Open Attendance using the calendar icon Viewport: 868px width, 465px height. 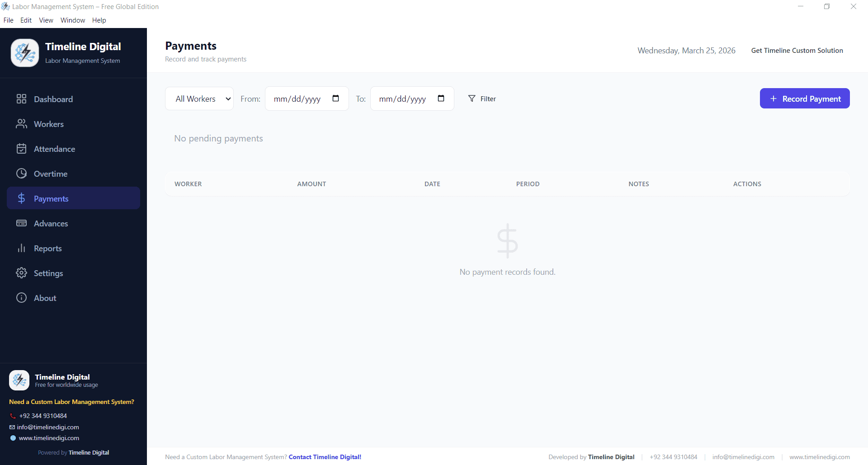(x=22, y=149)
